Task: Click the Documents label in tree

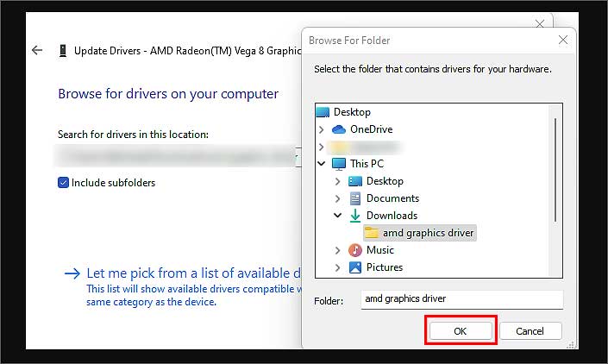Action: pyautogui.click(x=392, y=198)
